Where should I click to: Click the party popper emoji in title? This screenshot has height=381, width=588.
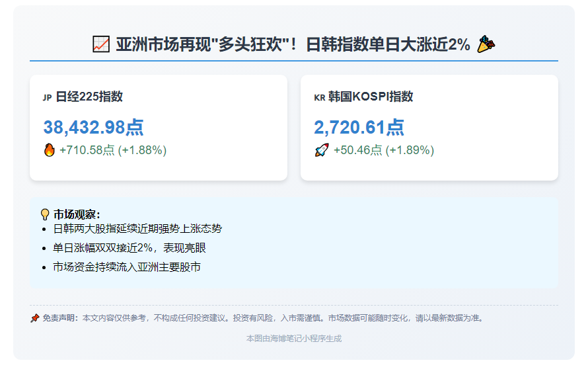coord(486,44)
